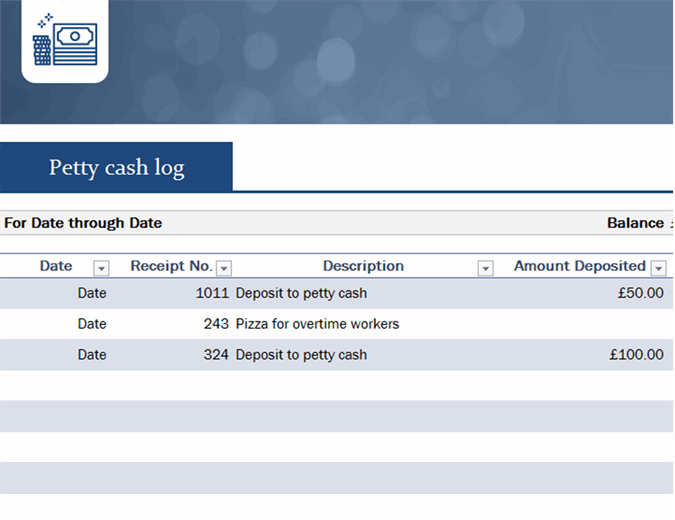Select the Date cell beside receipt 1011

92,294
